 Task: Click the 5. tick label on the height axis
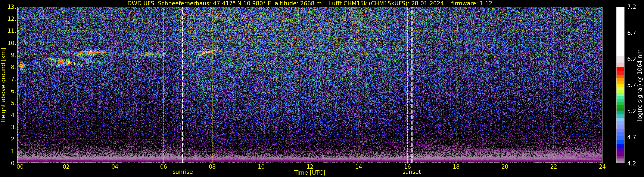(x=13, y=103)
